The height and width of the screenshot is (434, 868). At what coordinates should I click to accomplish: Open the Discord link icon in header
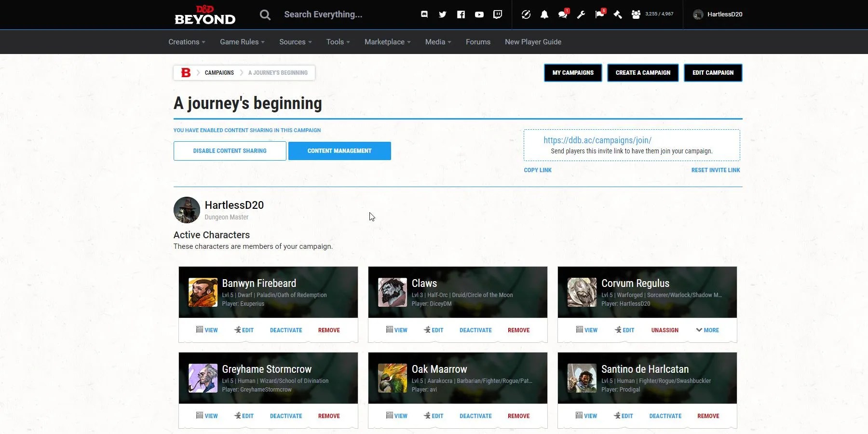coord(424,14)
